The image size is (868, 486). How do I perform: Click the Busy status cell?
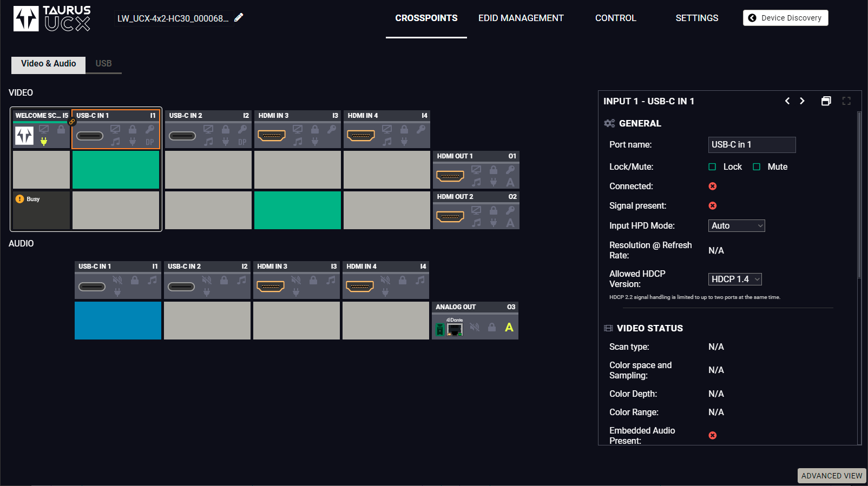coord(41,210)
